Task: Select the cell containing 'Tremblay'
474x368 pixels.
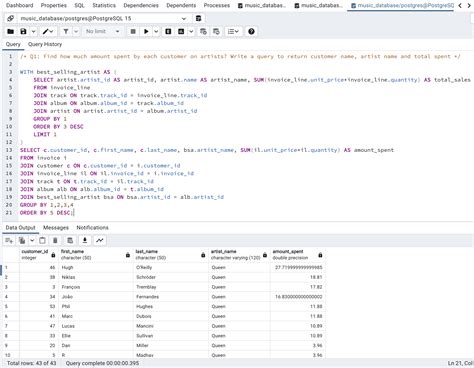Action: pyautogui.click(x=171, y=287)
